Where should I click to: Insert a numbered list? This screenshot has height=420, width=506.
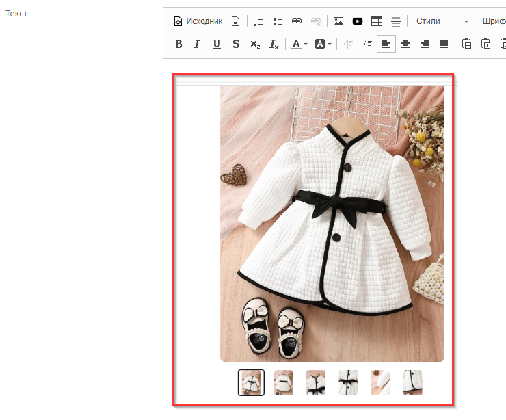coord(258,21)
